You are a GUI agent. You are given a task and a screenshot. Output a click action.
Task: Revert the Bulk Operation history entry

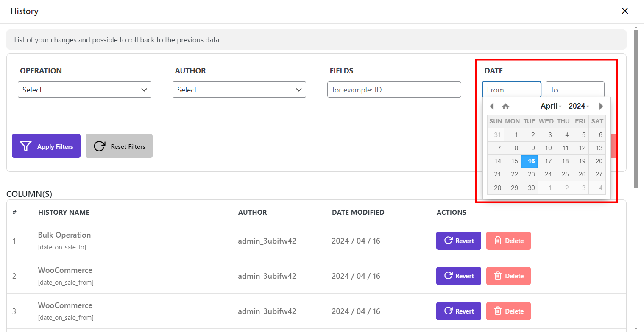[x=458, y=241]
